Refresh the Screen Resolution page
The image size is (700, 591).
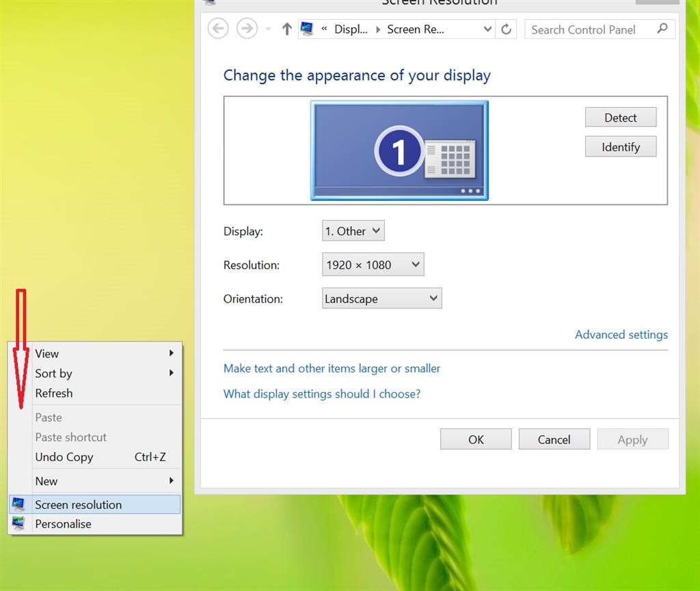pyautogui.click(x=506, y=29)
